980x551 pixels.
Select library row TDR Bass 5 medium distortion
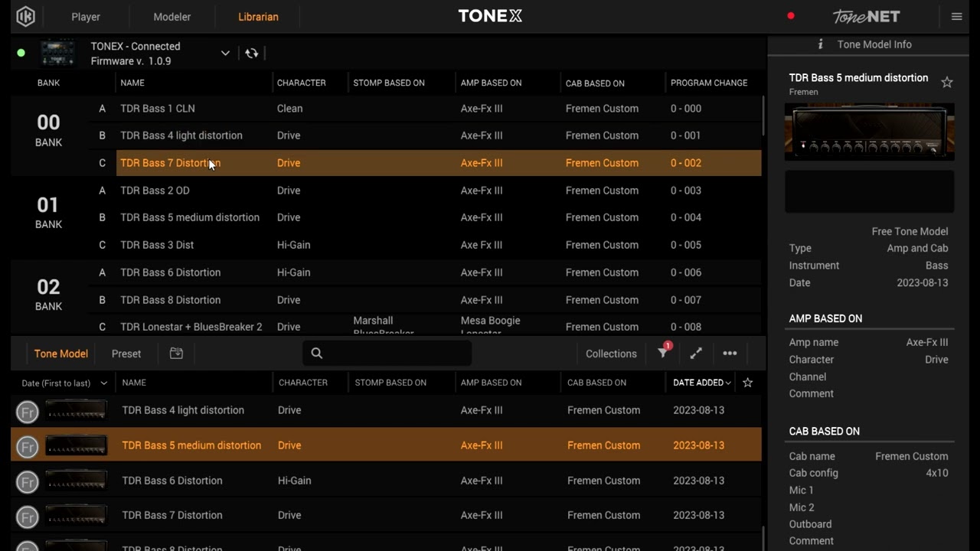click(387, 445)
